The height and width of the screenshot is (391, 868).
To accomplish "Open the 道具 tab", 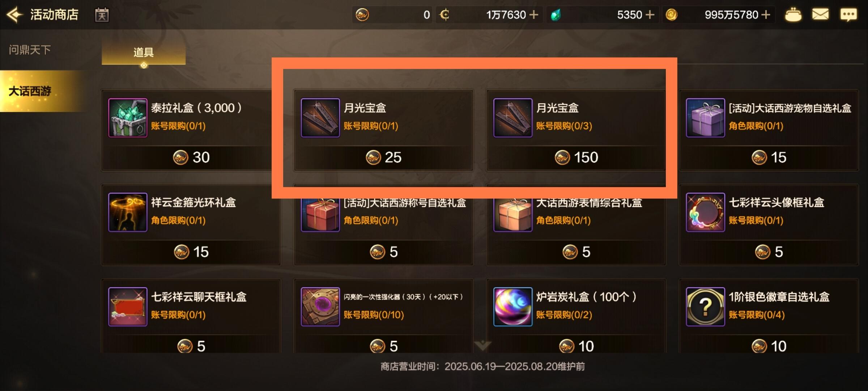I will [144, 52].
